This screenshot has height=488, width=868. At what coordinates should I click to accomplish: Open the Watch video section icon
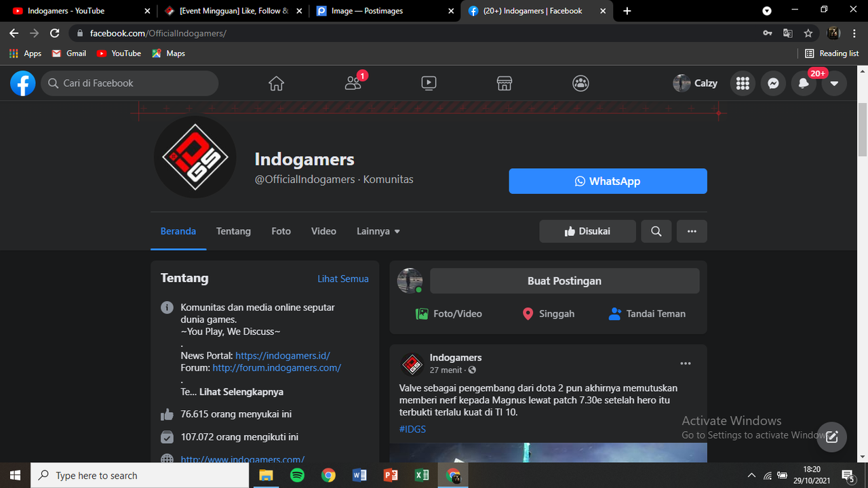(x=429, y=83)
